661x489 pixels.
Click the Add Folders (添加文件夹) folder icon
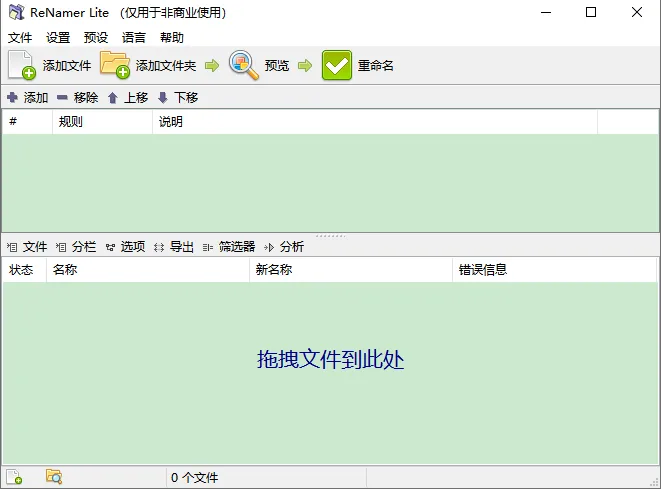click(115, 64)
